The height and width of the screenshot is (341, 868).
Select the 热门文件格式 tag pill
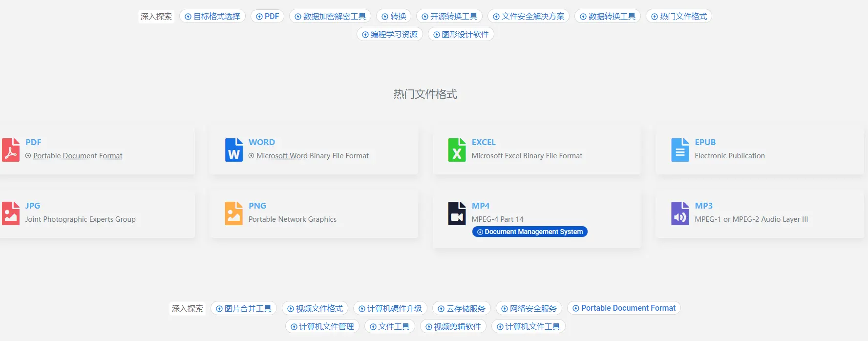(679, 16)
